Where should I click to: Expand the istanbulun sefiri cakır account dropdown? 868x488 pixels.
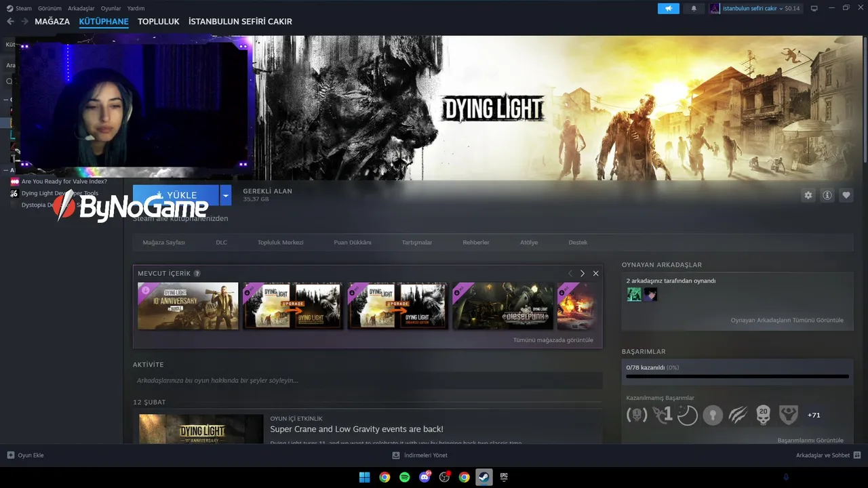(752, 8)
